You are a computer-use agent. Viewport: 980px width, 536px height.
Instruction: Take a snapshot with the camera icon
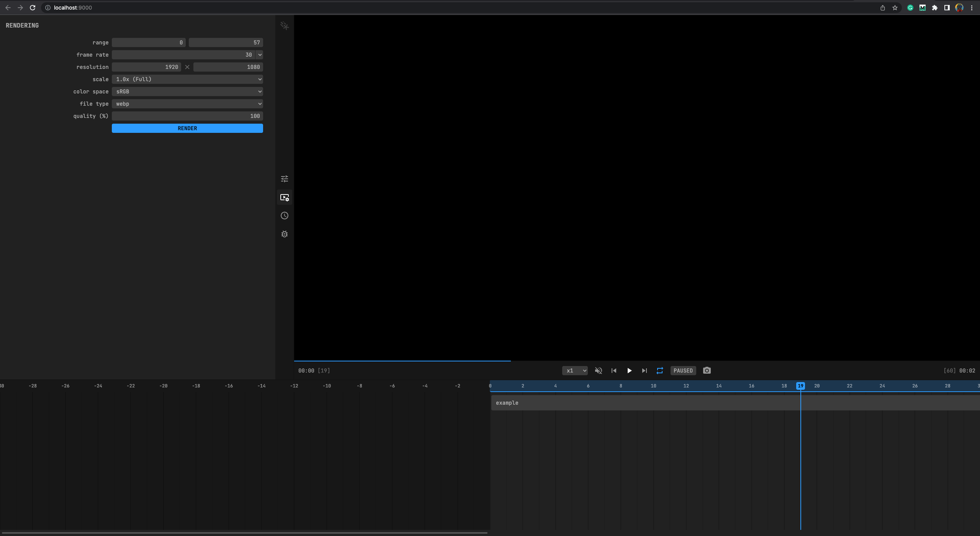point(706,370)
